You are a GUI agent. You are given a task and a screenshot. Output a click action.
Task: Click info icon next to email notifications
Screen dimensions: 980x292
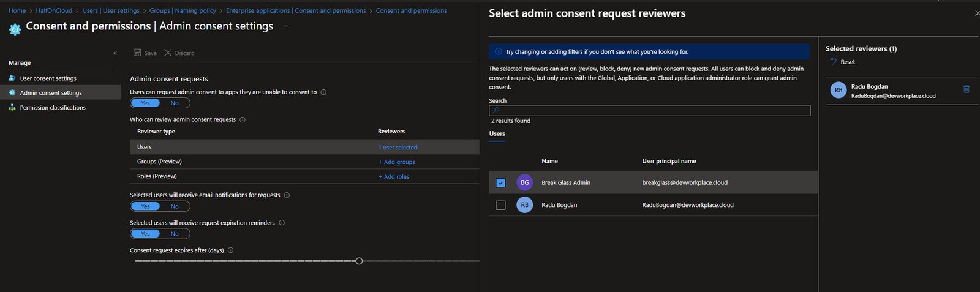[x=287, y=195]
